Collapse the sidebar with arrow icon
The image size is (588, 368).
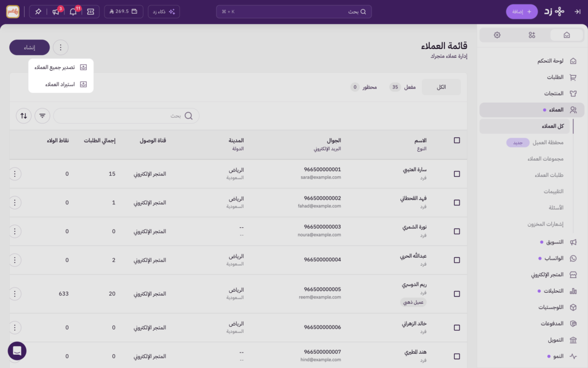578,11
